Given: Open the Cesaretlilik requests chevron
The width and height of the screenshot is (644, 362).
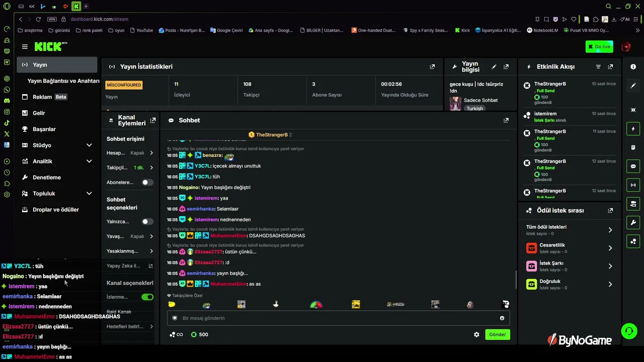Looking at the screenshot, I should click(610, 248).
